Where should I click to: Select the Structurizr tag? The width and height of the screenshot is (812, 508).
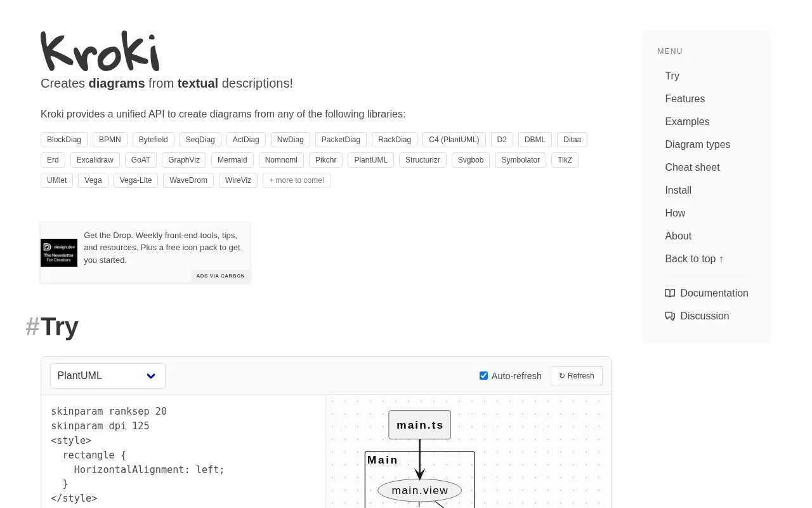tap(422, 160)
